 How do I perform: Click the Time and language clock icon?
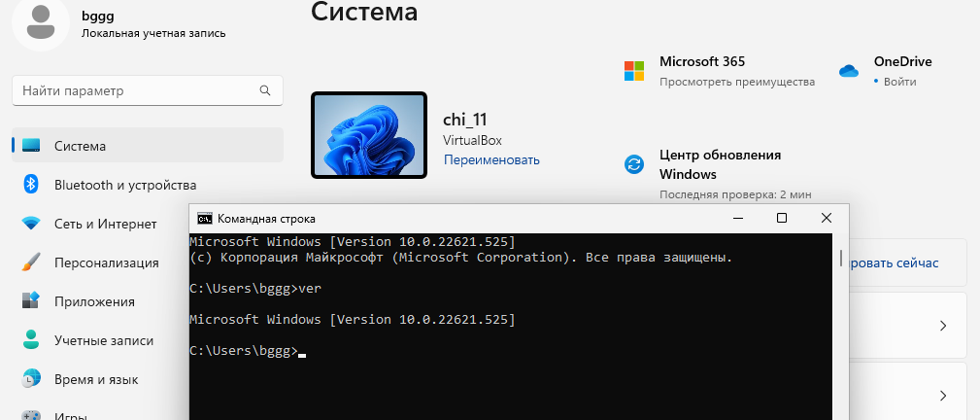[31, 379]
